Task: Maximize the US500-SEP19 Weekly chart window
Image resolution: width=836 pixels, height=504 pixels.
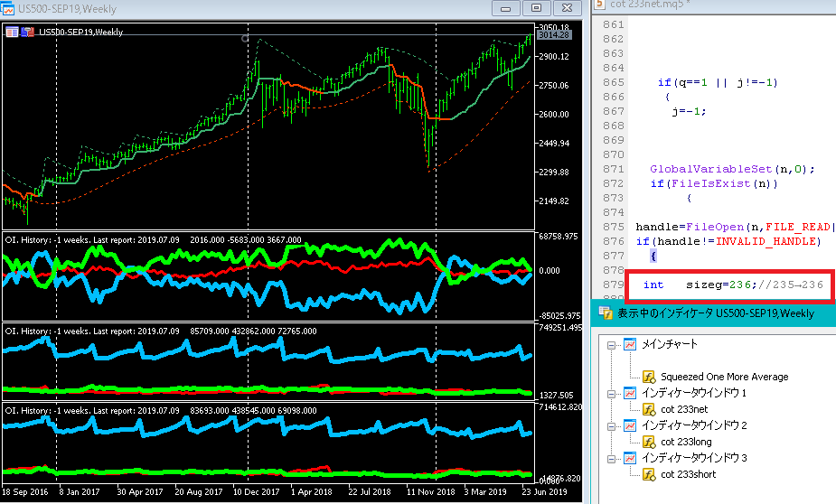Action: point(536,8)
